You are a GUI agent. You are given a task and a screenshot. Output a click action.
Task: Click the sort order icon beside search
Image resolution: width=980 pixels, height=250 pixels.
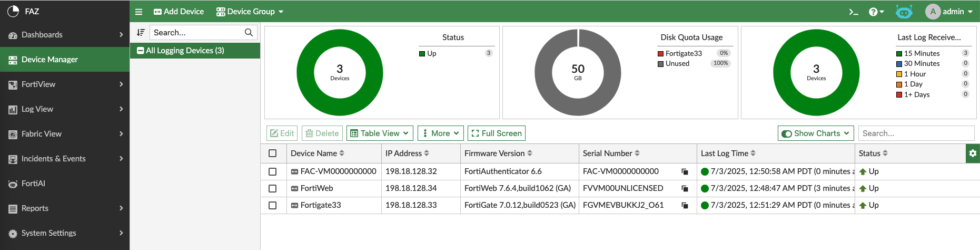coord(141,33)
